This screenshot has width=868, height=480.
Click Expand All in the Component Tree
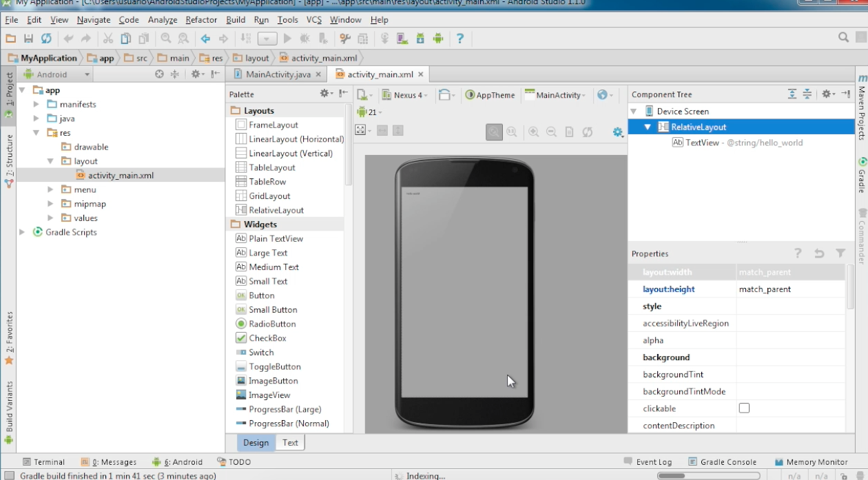(792, 94)
